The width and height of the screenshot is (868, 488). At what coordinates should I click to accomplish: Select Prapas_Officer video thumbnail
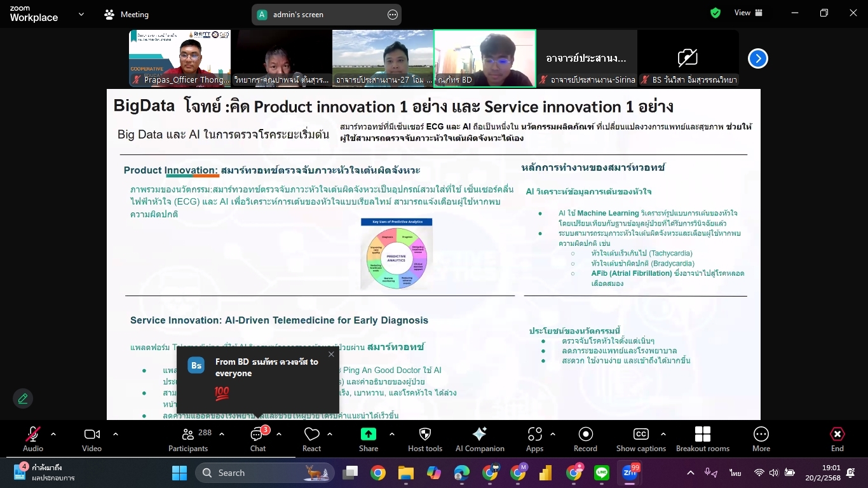tap(180, 58)
